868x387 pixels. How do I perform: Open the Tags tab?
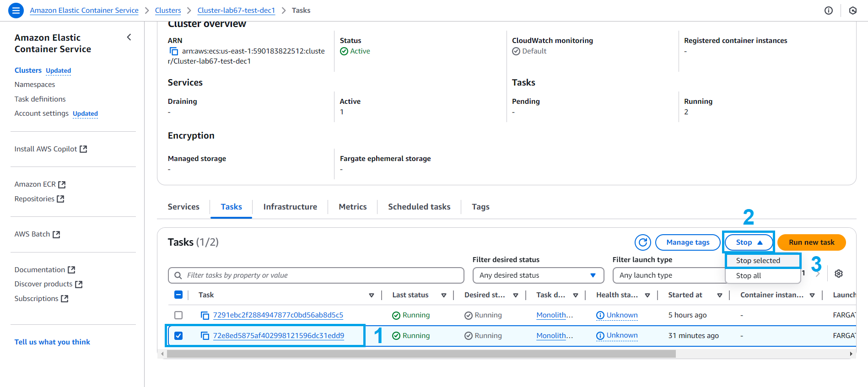point(480,207)
